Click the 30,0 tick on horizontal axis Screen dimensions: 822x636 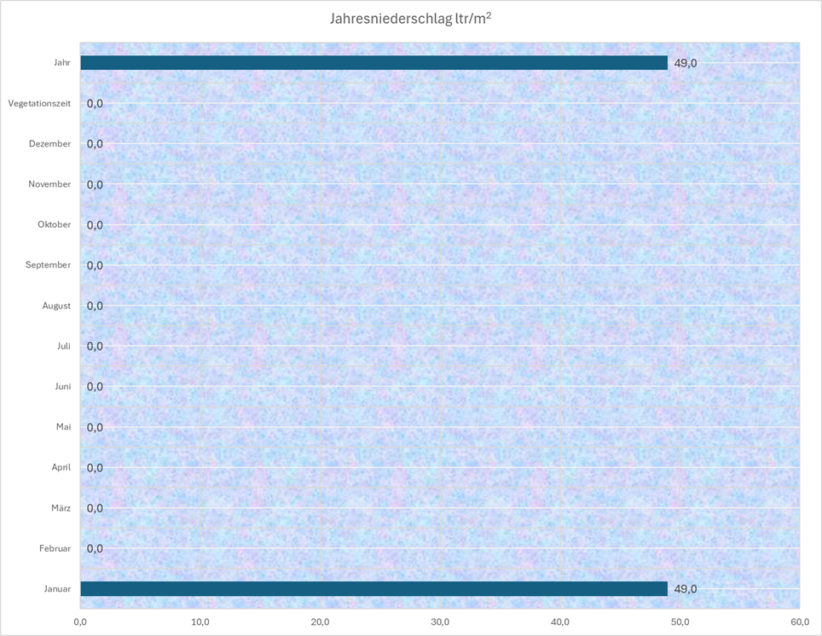[x=440, y=621]
